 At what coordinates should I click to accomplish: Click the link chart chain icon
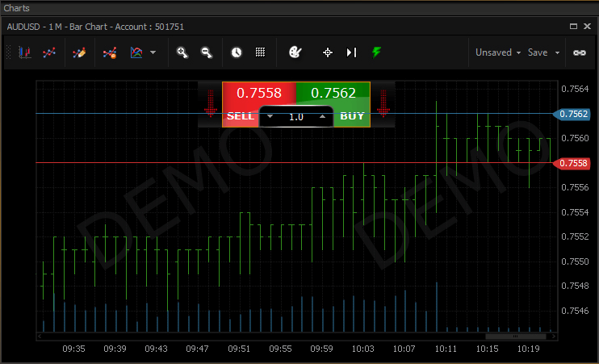(x=579, y=52)
